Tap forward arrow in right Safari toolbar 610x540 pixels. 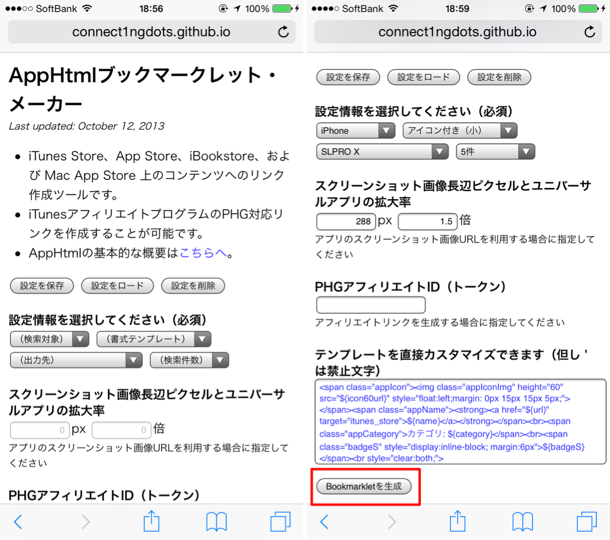(x=392, y=522)
